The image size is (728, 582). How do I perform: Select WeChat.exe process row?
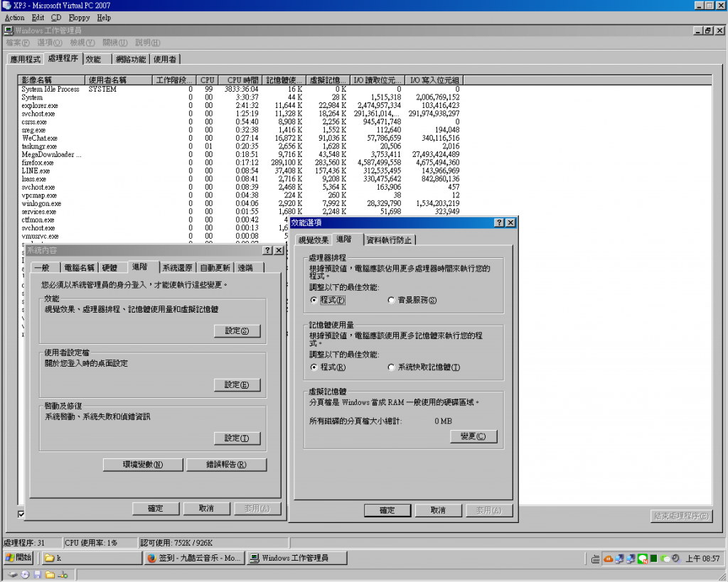coord(240,139)
